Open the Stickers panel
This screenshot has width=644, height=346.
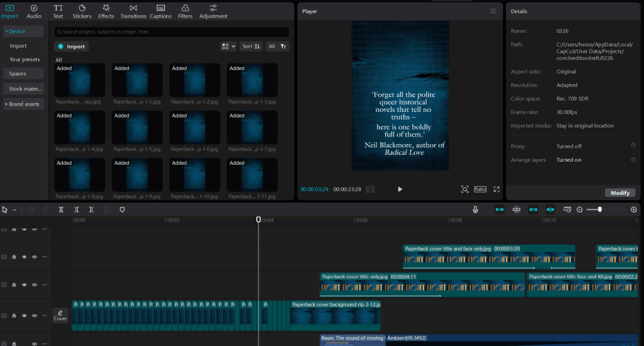coord(82,11)
